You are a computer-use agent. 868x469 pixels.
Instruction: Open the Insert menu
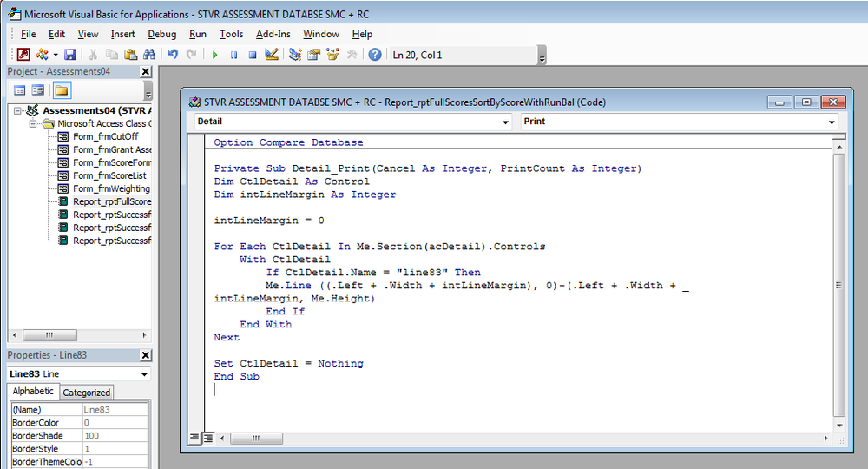(x=123, y=35)
